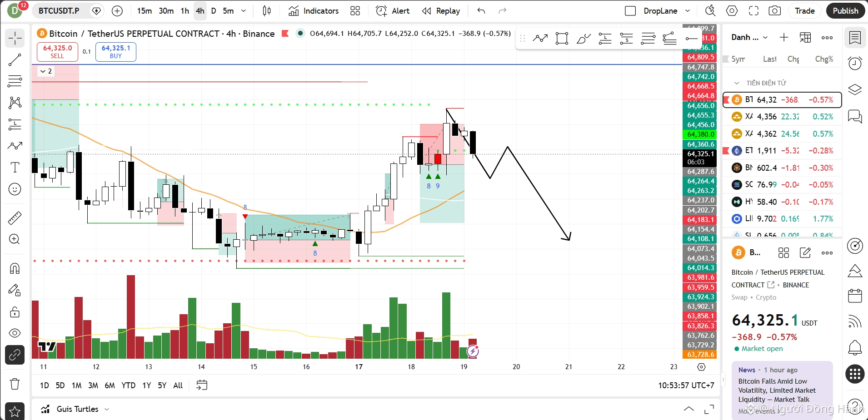Collapse the TIỀN ĐIỆN TỬ section
The image size is (868, 420).
(x=737, y=83)
